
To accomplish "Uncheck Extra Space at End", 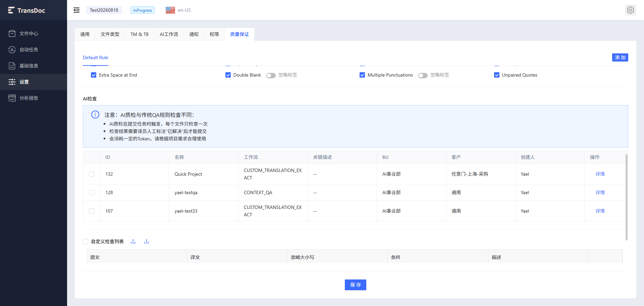I will [x=94, y=75].
